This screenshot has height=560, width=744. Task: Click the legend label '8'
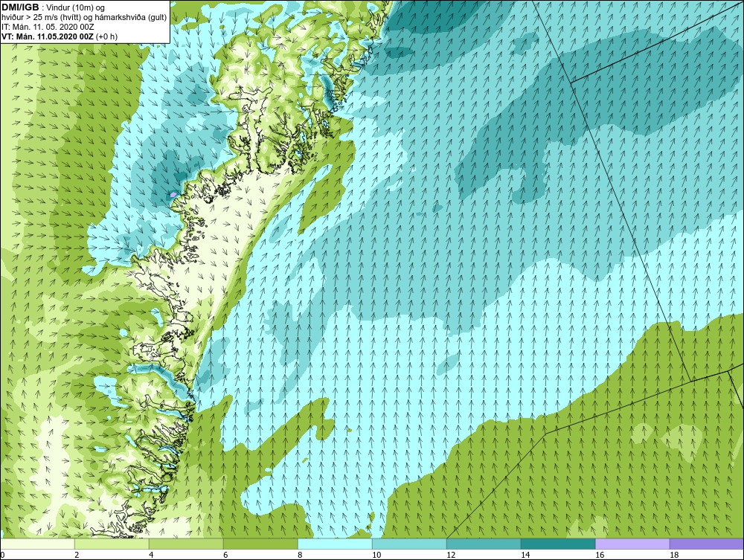pos(299,555)
